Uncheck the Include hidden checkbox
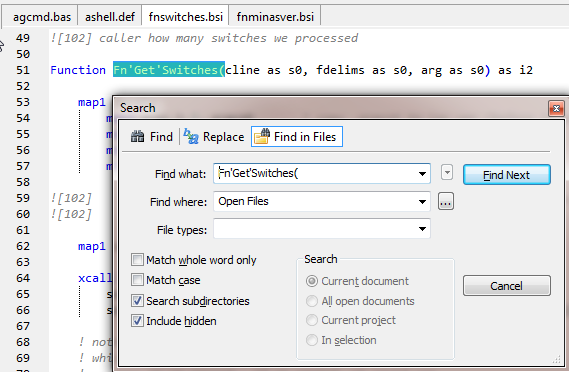 point(138,321)
